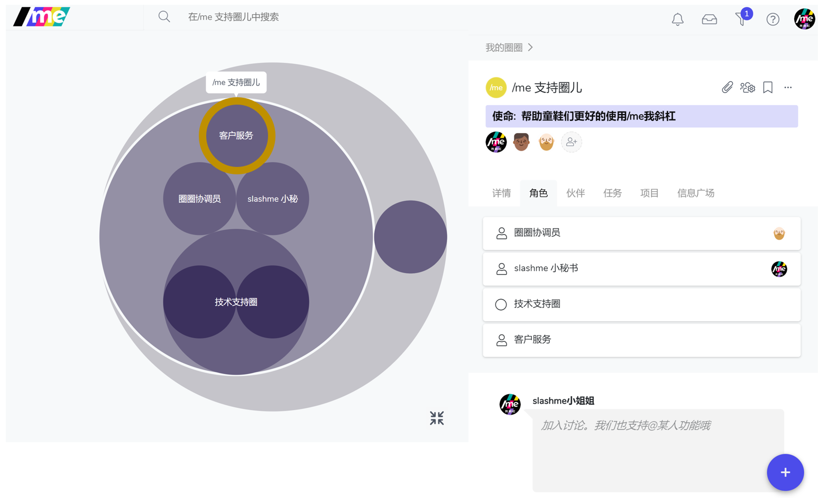Open the more options ellipsis menu
The width and height of the screenshot is (828, 504).
[x=788, y=88]
